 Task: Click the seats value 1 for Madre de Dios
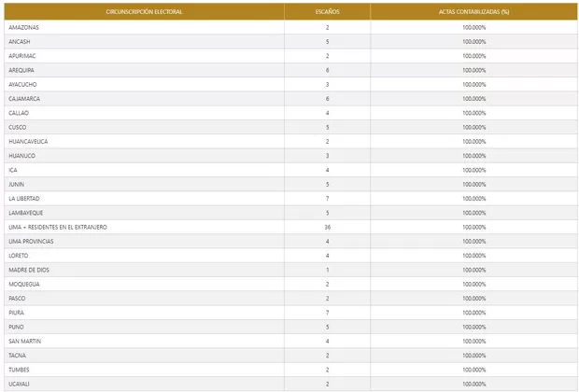327,270
